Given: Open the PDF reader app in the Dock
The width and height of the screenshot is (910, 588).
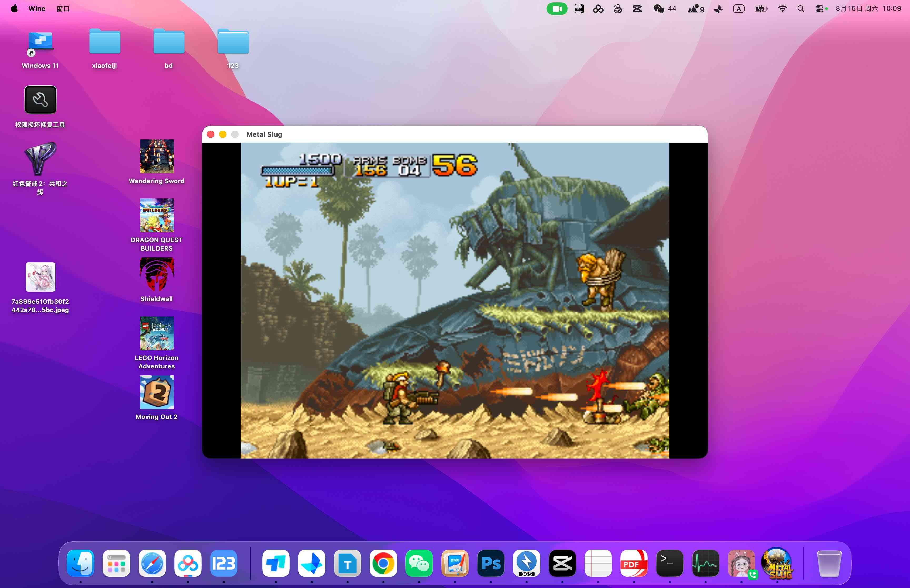Looking at the screenshot, I should [634, 563].
